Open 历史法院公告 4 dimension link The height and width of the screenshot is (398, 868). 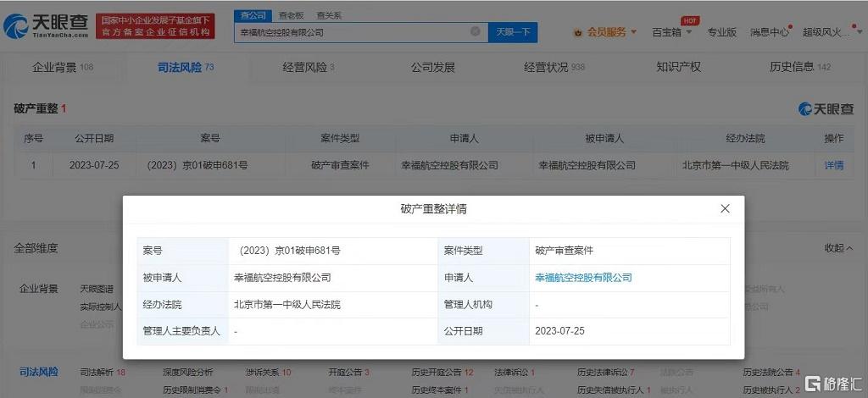click(x=771, y=373)
